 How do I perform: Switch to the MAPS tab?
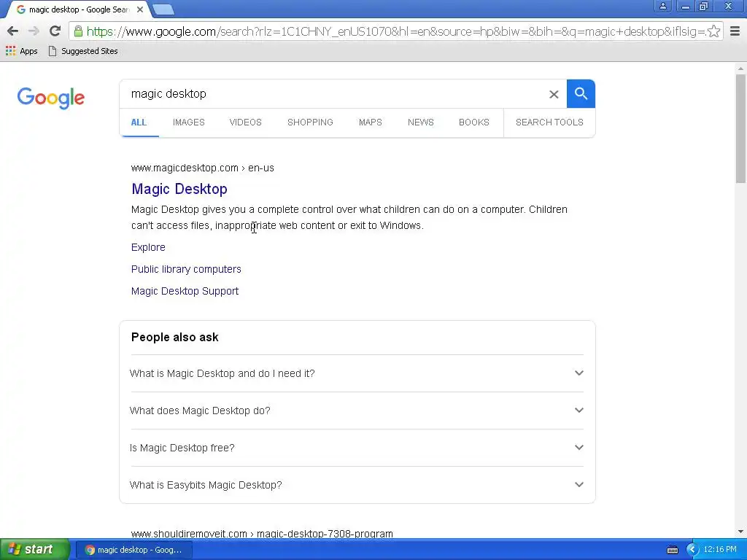370,122
